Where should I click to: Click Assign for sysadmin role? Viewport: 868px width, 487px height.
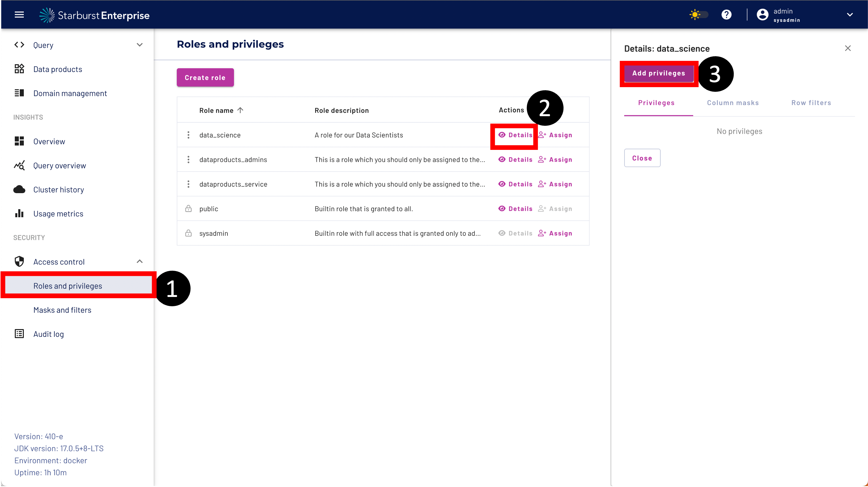[555, 233]
